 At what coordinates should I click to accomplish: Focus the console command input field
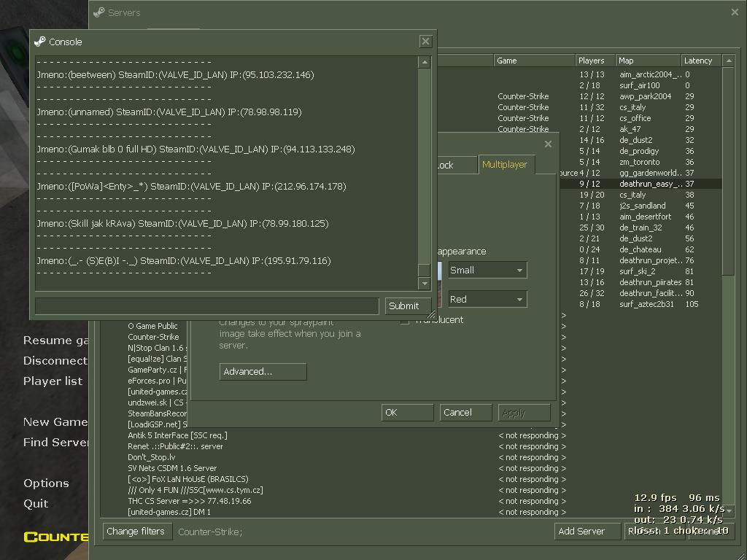[x=206, y=306]
